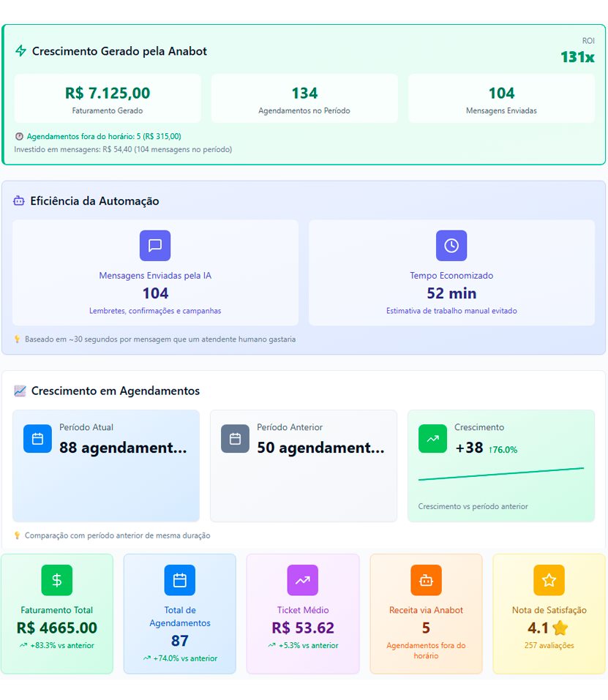The width and height of the screenshot is (608, 700).
Task: Click the green dollar icon above Faturamento Total
Action: (x=57, y=580)
